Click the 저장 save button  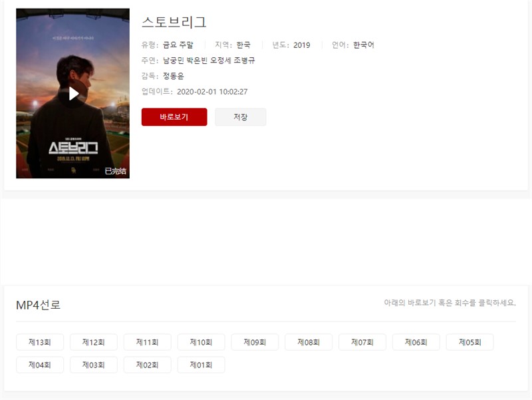pyautogui.click(x=240, y=117)
